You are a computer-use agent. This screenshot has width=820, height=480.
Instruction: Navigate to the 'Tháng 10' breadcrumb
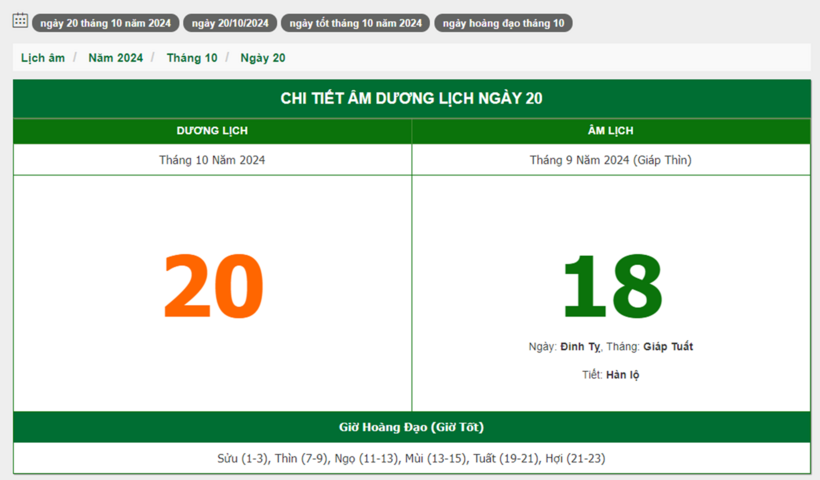(x=192, y=58)
